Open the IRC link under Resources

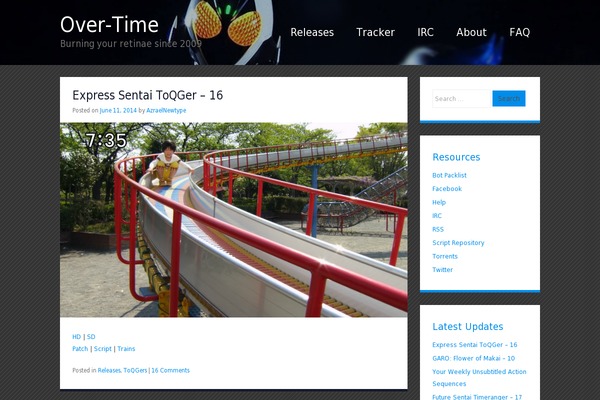coord(437,216)
